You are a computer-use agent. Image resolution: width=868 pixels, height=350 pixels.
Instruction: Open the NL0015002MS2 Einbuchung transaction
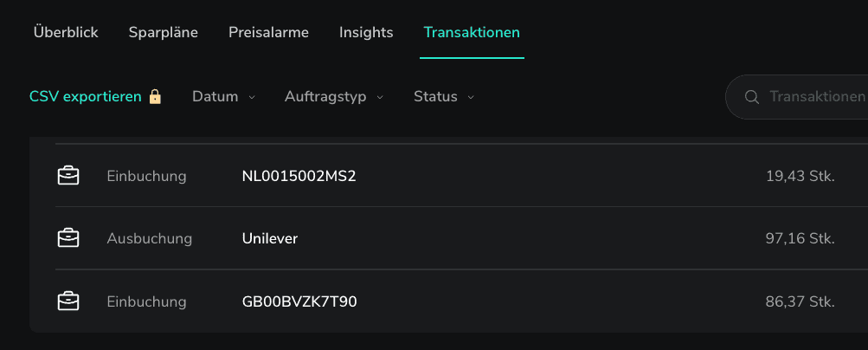click(299, 176)
